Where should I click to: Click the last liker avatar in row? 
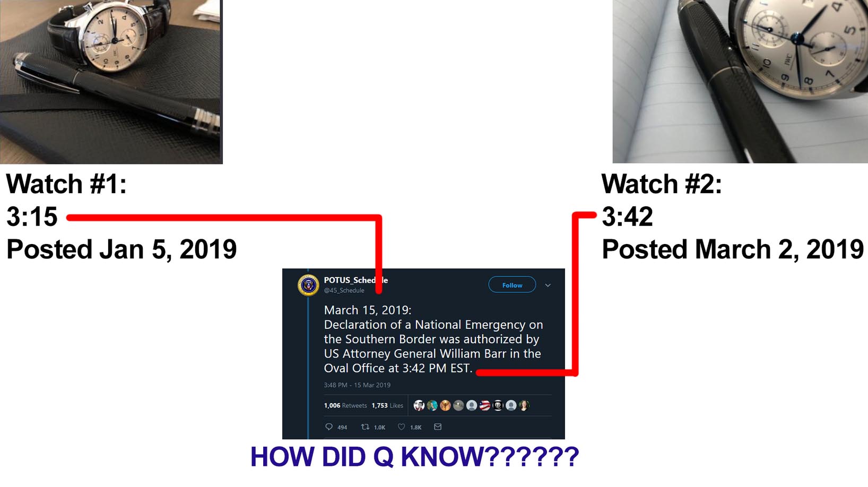click(x=524, y=405)
